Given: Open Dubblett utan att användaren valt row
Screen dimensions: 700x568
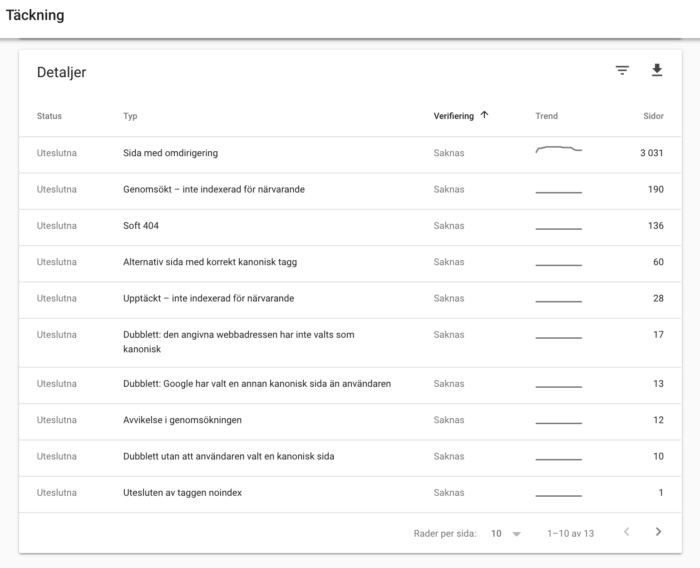Looking at the screenshot, I should pos(350,456).
